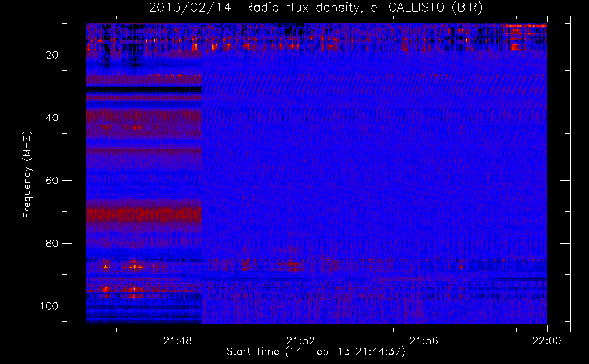Click the 'Start Time' x-axis label
The width and height of the screenshot is (589, 364).
316,352
